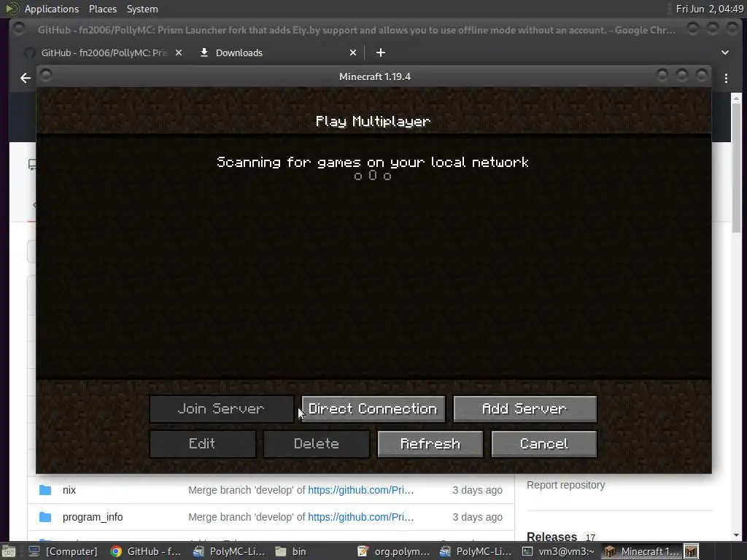This screenshot has height=560, width=747.
Task: Switch to the GitHub PollyMC Chrome tab
Action: coord(104,52)
